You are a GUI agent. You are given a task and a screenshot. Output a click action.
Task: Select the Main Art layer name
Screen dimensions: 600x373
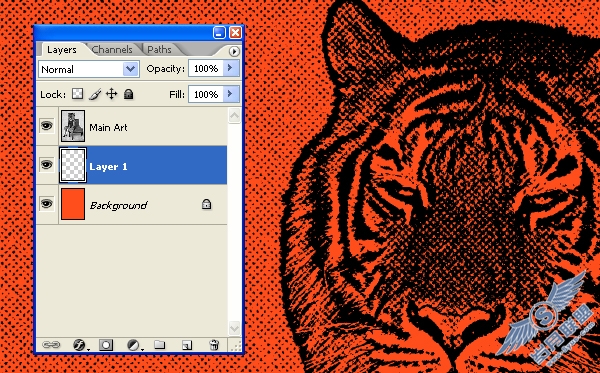[108, 128]
